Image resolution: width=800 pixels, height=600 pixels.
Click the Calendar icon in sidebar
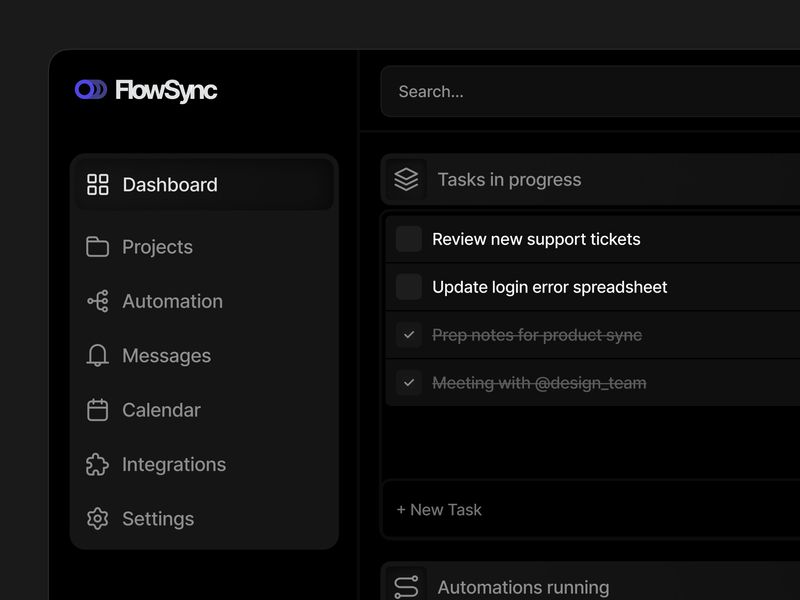(97, 410)
